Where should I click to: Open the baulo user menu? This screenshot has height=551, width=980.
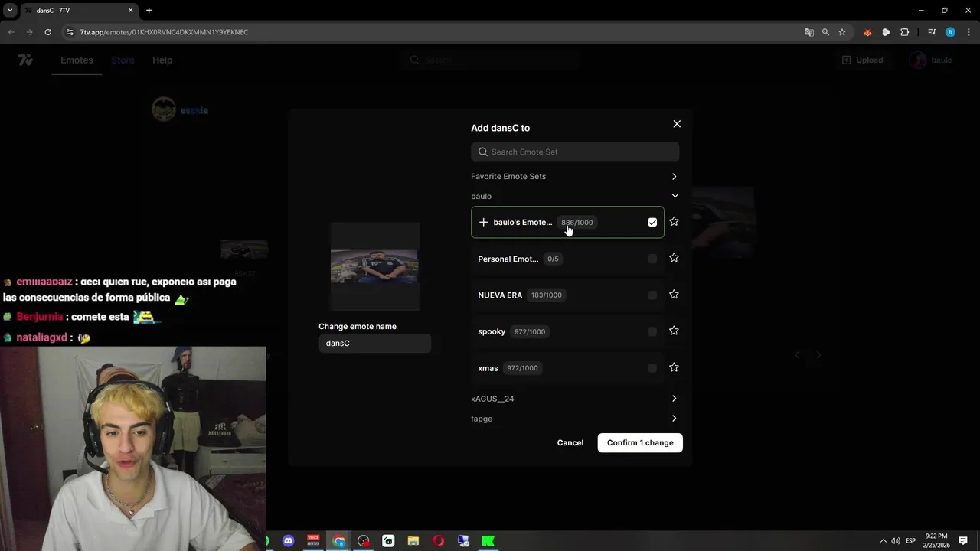tap(931, 60)
